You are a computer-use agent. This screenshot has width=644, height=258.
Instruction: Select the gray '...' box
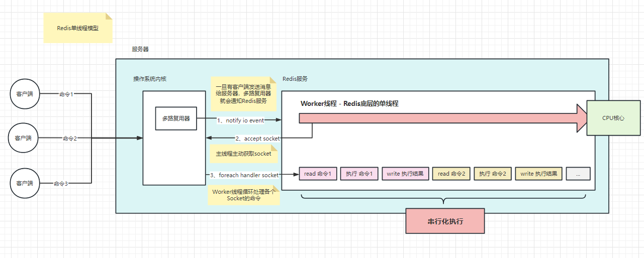[578, 174]
